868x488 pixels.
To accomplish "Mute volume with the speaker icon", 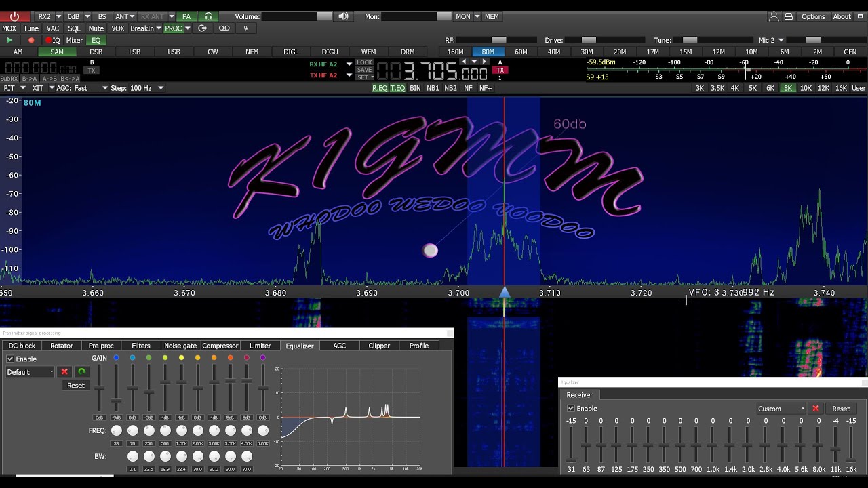I will click(x=343, y=16).
